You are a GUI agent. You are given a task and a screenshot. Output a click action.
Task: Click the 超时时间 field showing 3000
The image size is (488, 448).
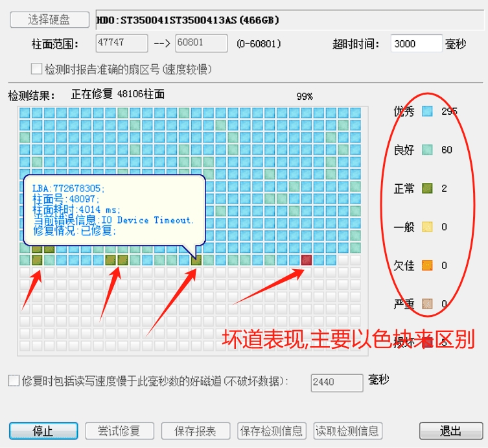(416, 44)
